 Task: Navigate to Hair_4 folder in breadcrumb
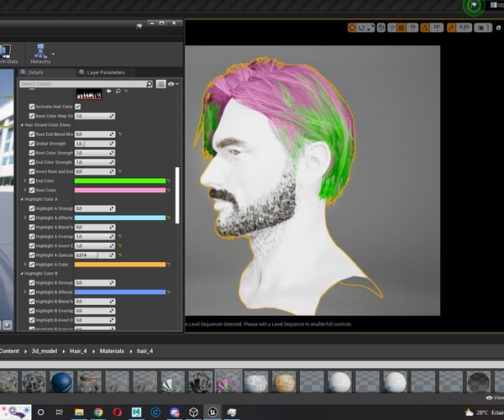coord(78,351)
